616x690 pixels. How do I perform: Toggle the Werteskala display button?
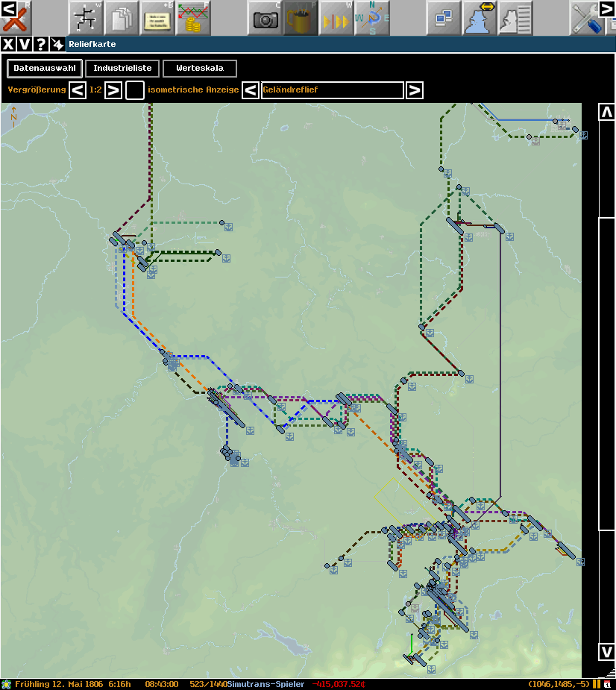[x=199, y=69]
